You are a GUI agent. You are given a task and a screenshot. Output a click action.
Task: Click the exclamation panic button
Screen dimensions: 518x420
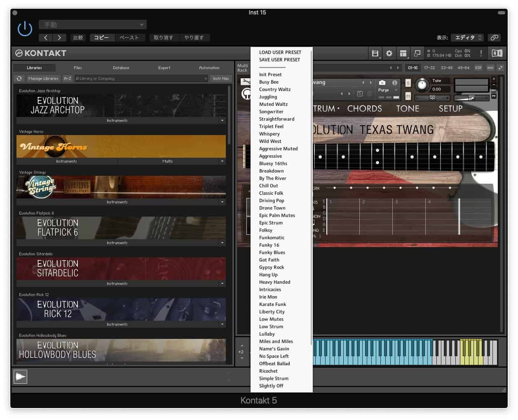click(x=481, y=53)
